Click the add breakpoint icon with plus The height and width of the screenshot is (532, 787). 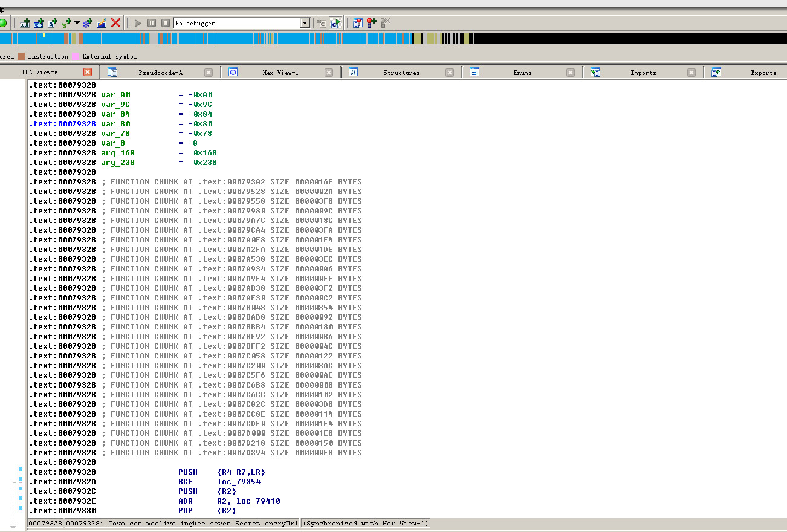pos(371,23)
